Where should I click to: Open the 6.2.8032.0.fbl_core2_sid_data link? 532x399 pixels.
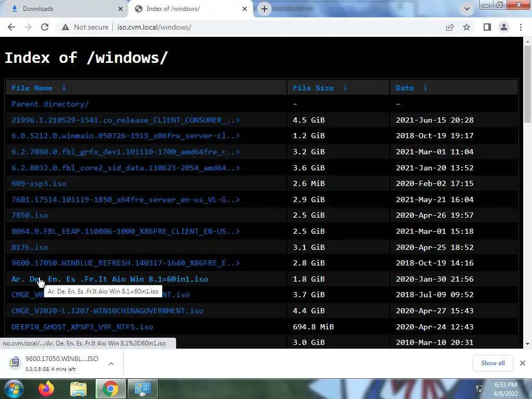tap(126, 168)
